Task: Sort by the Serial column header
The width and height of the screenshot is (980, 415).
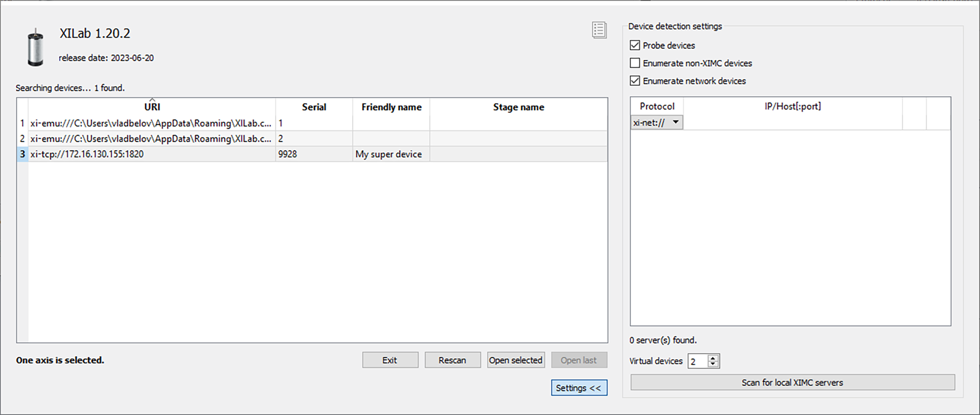Action: [314, 107]
